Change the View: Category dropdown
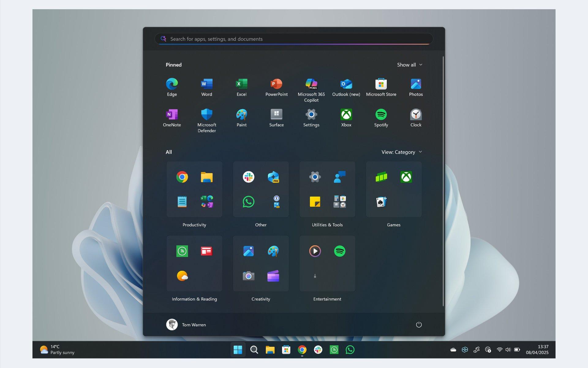 click(x=401, y=152)
